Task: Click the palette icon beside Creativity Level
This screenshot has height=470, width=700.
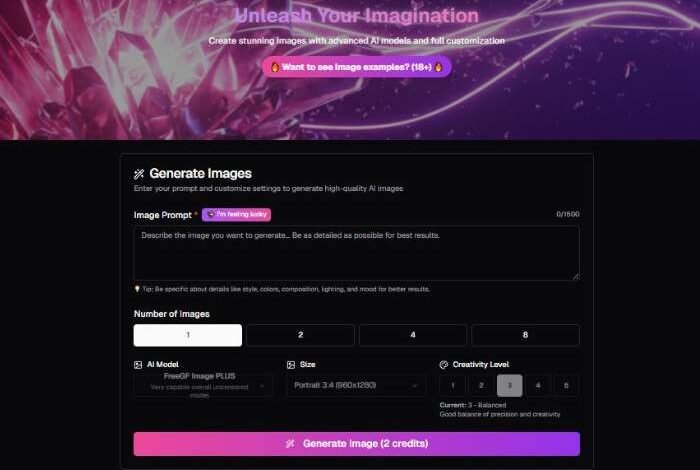Action: (x=443, y=365)
